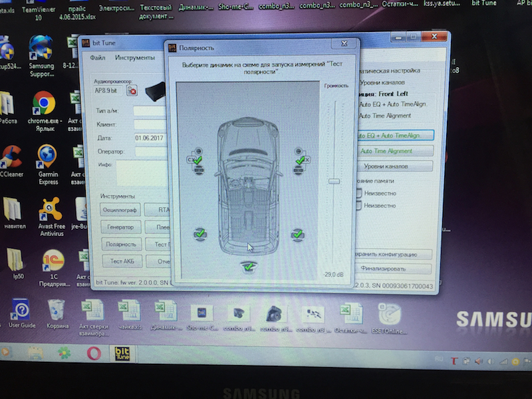This screenshot has height=399, width=532.
Task: Select the front-left tweeter speaker on car diagram
Action: pyautogui.click(x=199, y=151)
